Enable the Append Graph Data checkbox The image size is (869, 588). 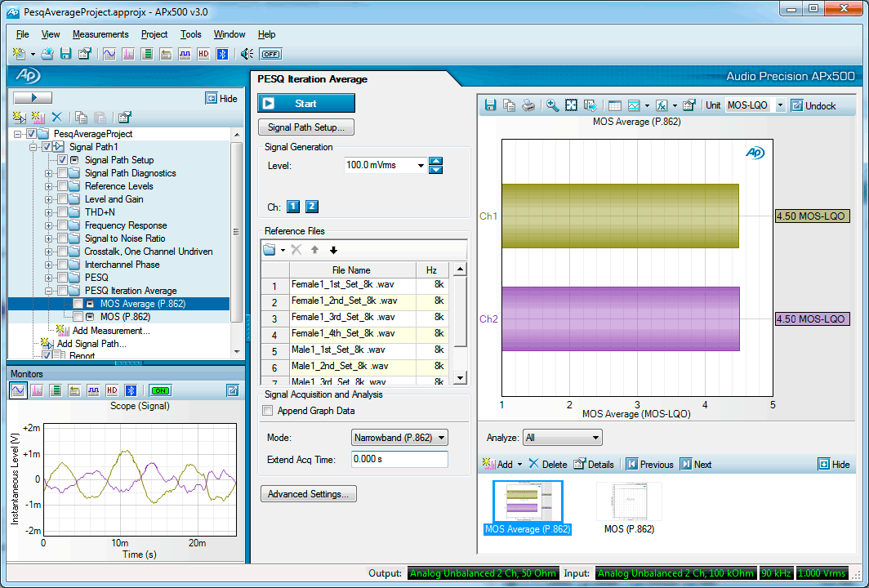[x=267, y=411]
